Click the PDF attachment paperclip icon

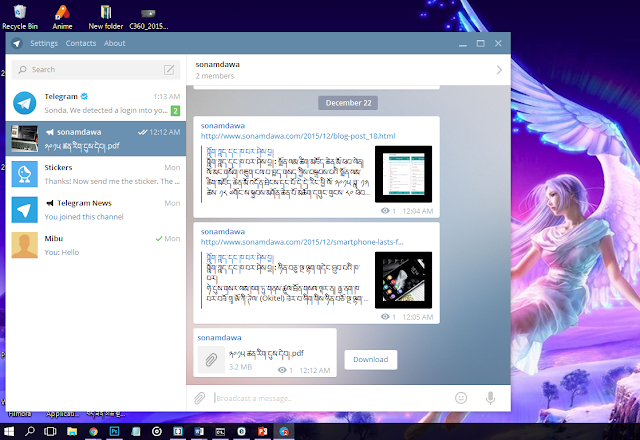click(x=211, y=360)
